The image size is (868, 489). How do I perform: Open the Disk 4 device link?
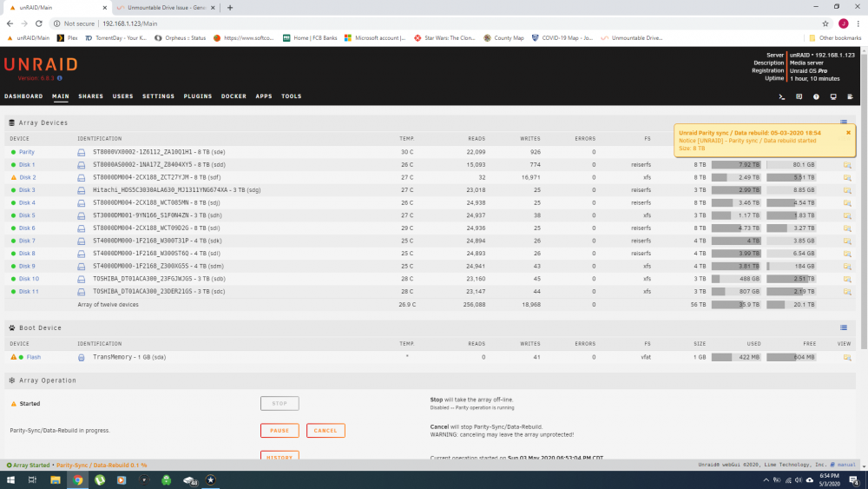click(27, 202)
